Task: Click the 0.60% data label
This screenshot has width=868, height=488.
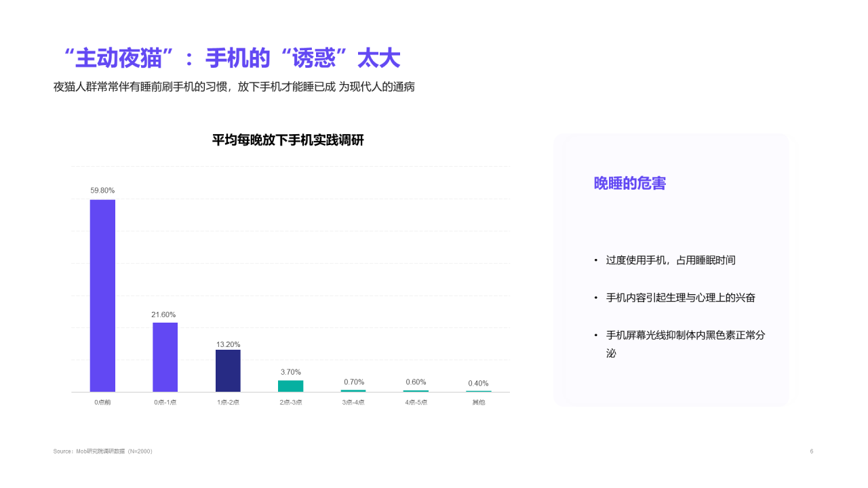Action: pyautogui.click(x=416, y=382)
